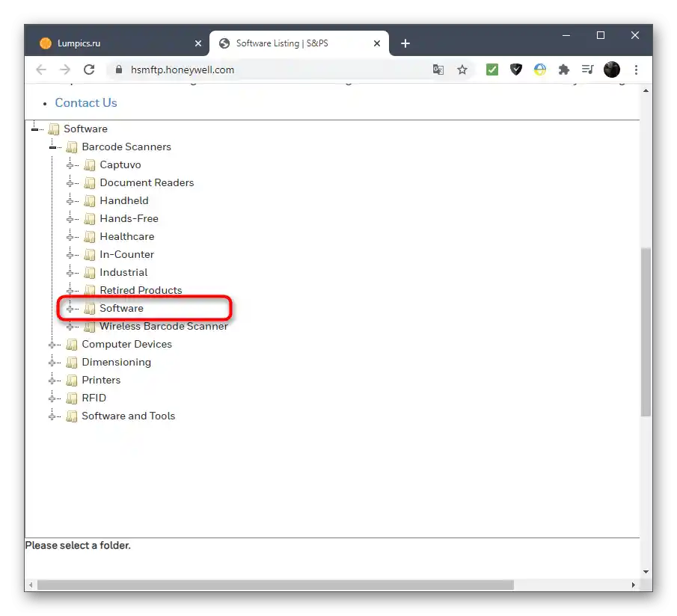Select Healthcare in the tree
677x616 pixels.
click(127, 236)
